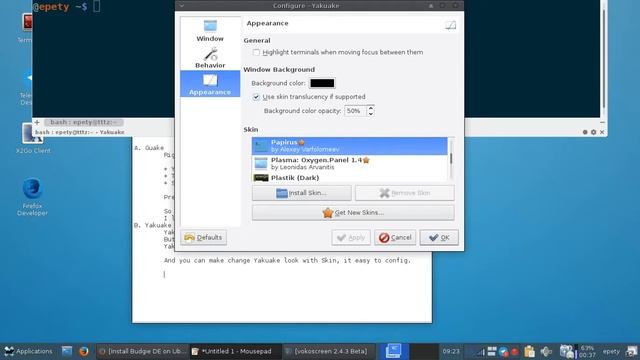640x360 pixels.
Task: Click the Apply button
Action: pyautogui.click(x=351, y=237)
